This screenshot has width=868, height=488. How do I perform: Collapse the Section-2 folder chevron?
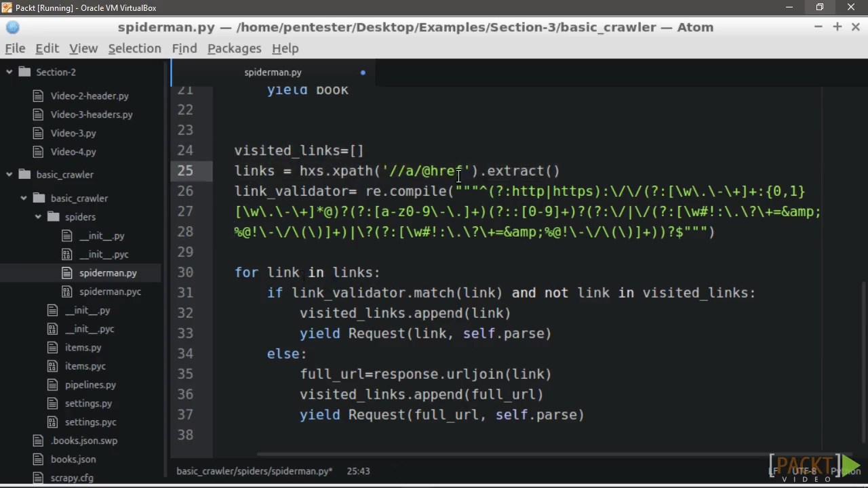click(x=9, y=72)
